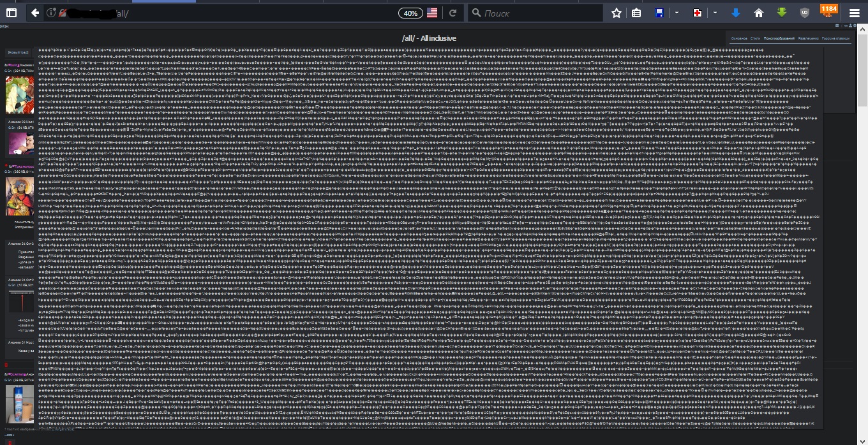Go back with the arrow button
This screenshot has height=445, width=868.
tap(35, 13)
